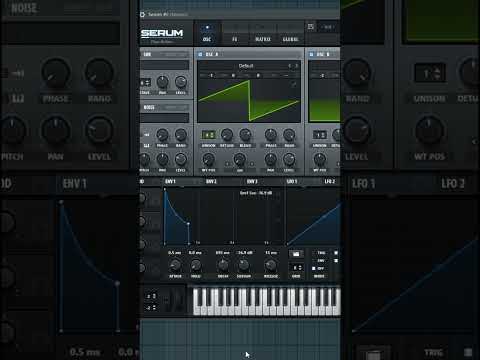Select the LFO 1 tab
The height and width of the screenshot is (360, 480).
point(292,181)
